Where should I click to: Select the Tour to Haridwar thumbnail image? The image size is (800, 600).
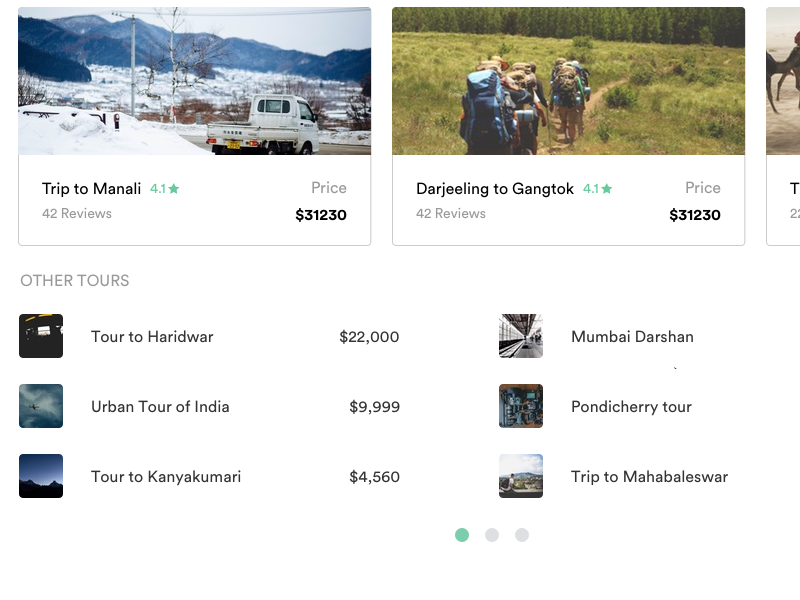(x=40, y=336)
